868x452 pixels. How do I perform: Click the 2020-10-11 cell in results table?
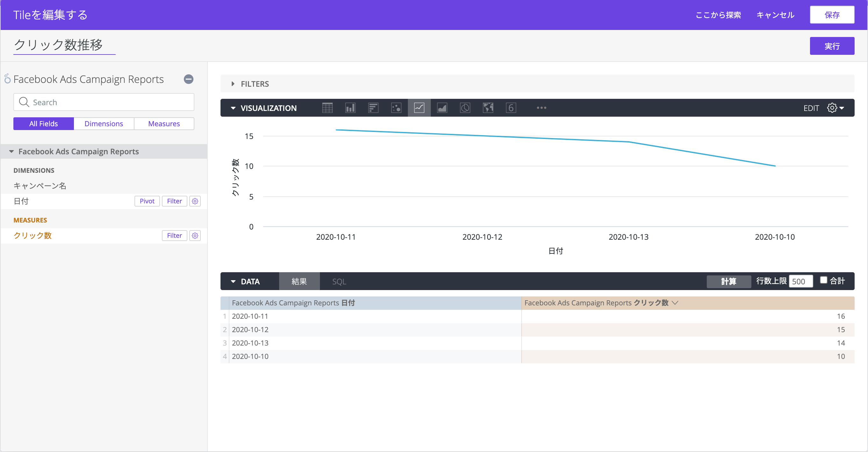tap(375, 316)
